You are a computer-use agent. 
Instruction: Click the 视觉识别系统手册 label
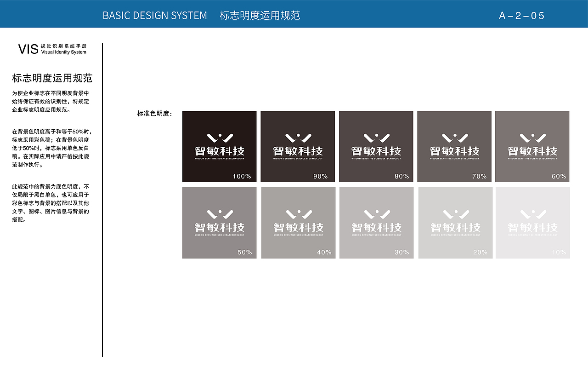pos(64,46)
